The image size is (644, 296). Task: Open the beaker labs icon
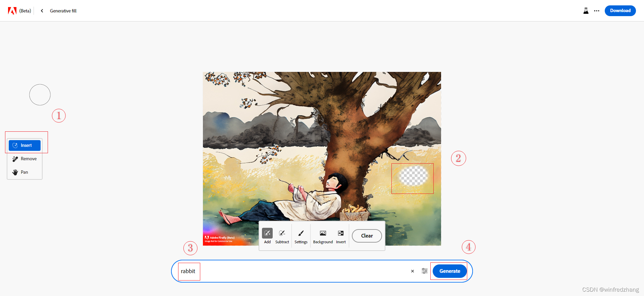point(586,11)
